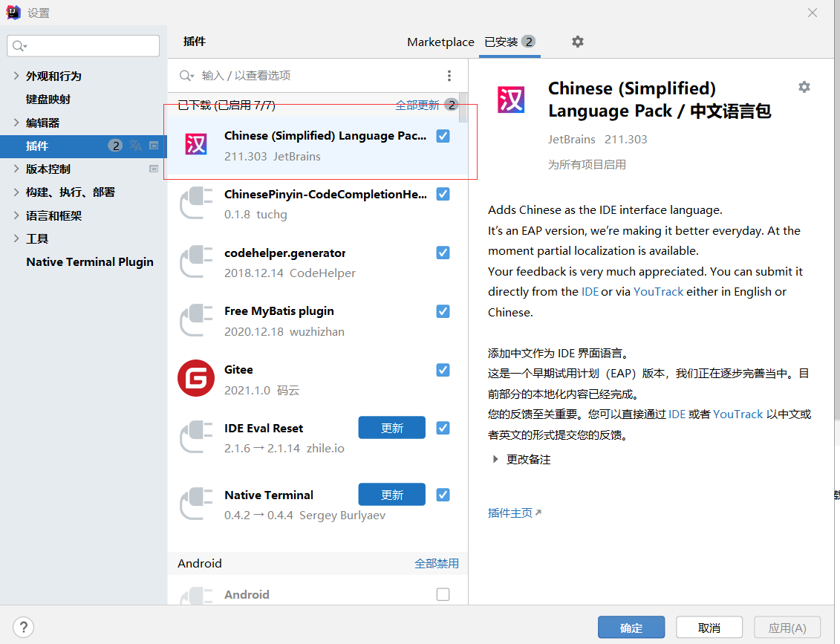
Task: Open the English IDE link in description
Action: pyautogui.click(x=590, y=291)
